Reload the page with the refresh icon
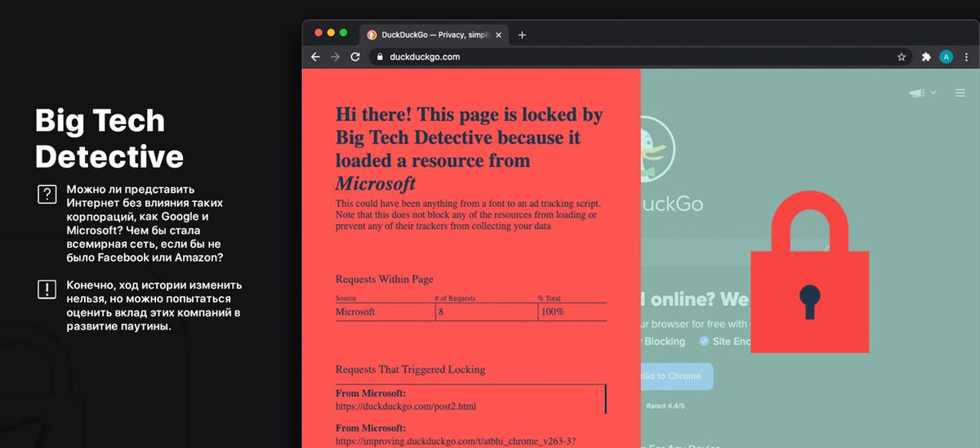 coord(355,57)
